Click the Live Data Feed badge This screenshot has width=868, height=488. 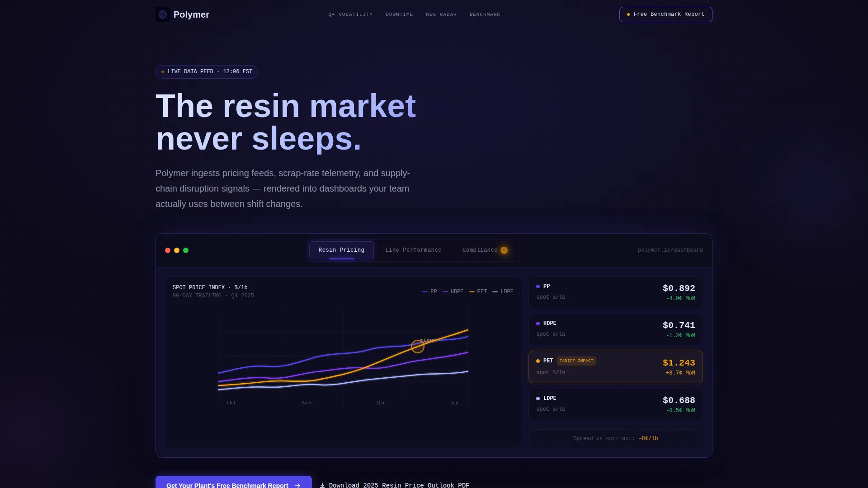207,72
